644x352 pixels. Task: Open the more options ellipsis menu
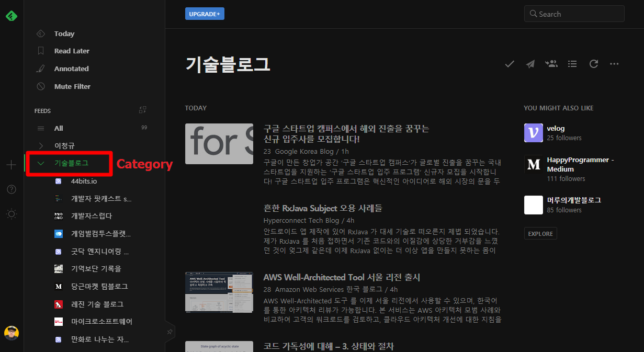pos(614,64)
